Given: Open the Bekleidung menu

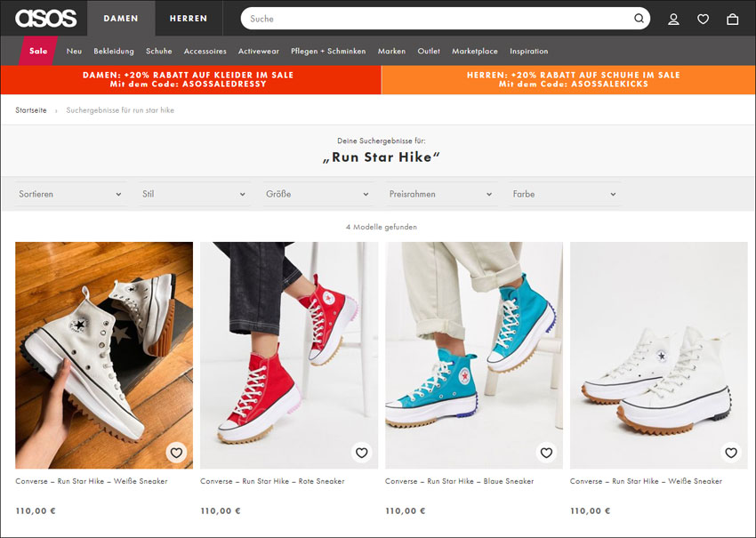Looking at the screenshot, I should pos(114,51).
